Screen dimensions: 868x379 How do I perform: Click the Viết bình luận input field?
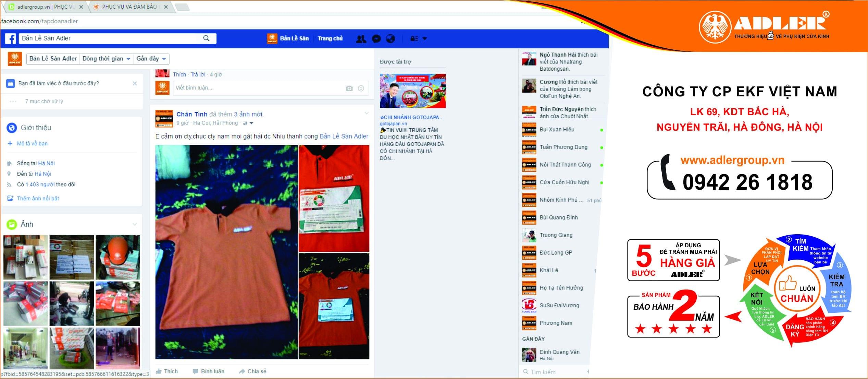(271, 88)
